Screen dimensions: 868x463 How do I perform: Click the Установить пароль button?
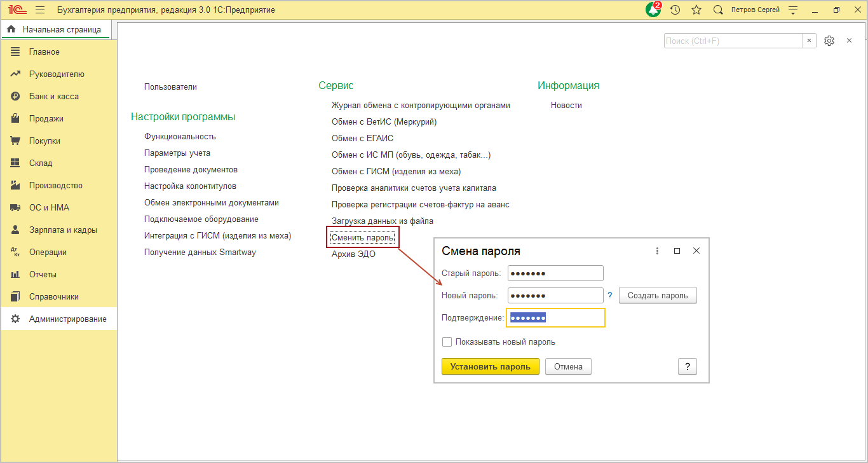(x=490, y=367)
